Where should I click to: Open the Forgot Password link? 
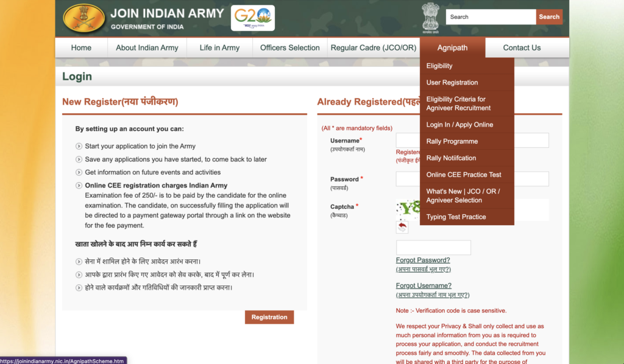tap(422, 260)
